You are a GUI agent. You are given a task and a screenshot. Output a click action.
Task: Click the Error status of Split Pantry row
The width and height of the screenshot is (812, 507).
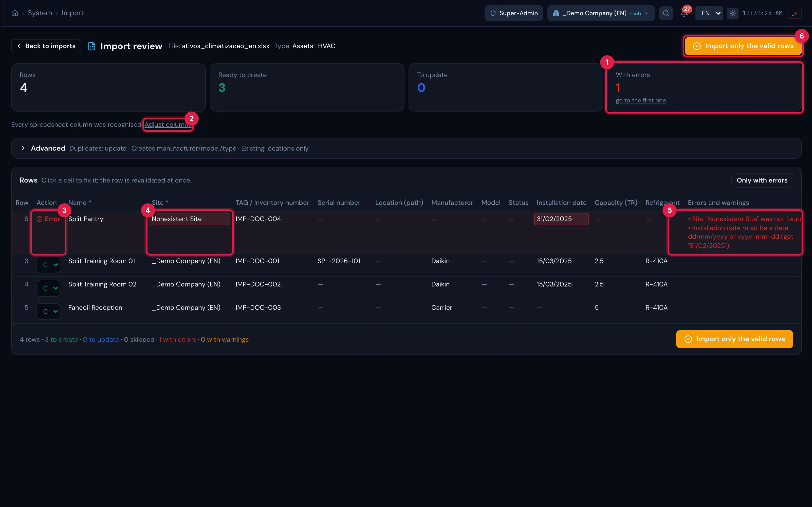(x=48, y=219)
